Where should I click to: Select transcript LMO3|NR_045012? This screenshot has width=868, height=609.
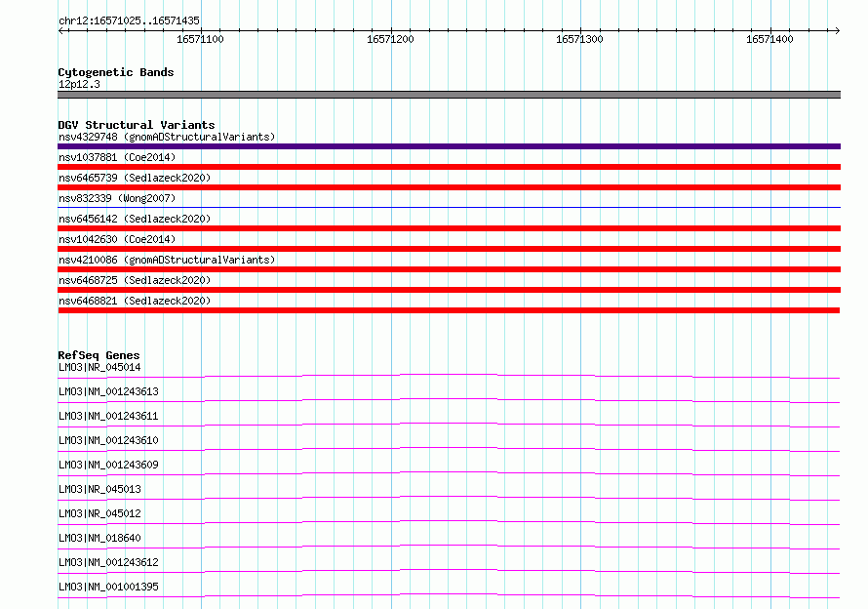[99, 513]
